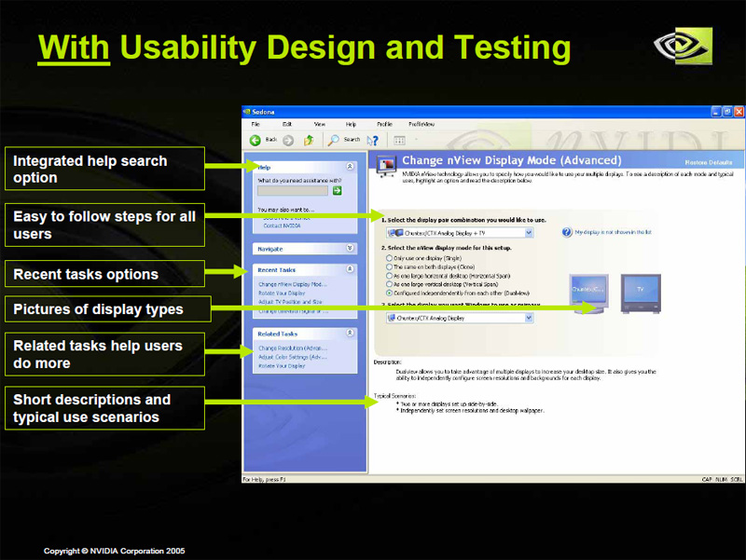Open the View menu
The width and height of the screenshot is (746, 560).
[320, 124]
